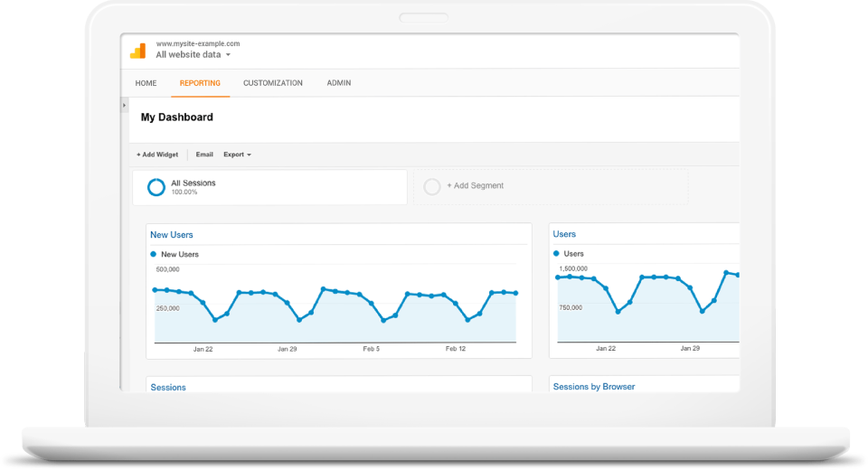The width and height of the screenshot is (868, 470).
Task: Select the All Sessions segment circle icon
Action: (156, 187)
